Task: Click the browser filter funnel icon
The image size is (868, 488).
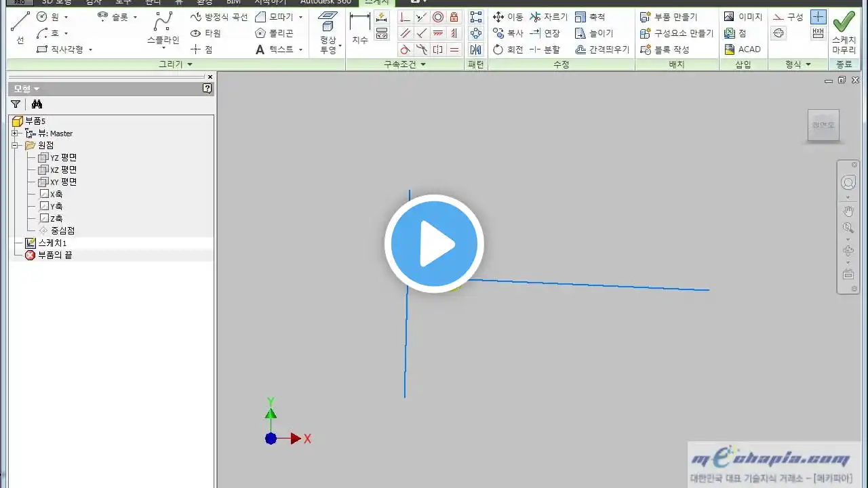Action: click(x=16, y=104)
